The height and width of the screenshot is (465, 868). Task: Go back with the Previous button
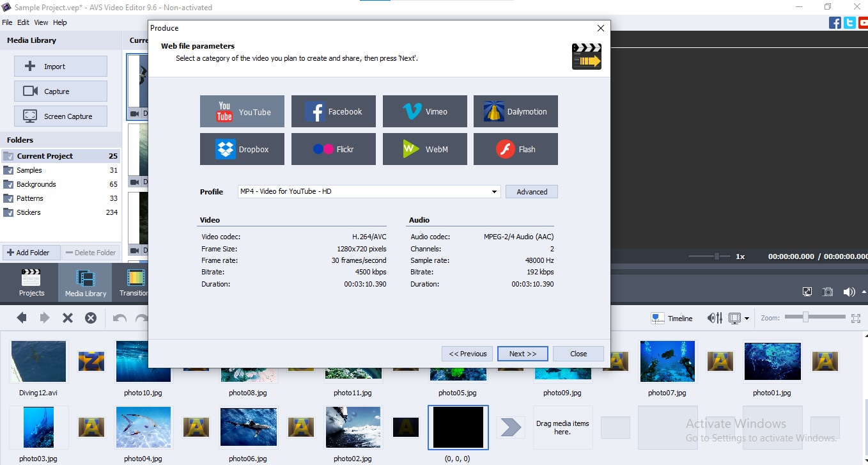(467, 354)
